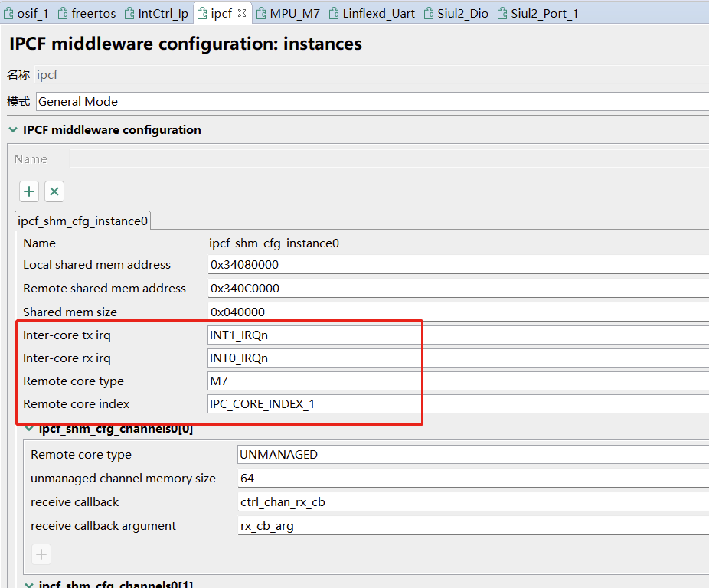
Task: Click the grayed plus icon below receive callback argument
Action: pos(41,554)
